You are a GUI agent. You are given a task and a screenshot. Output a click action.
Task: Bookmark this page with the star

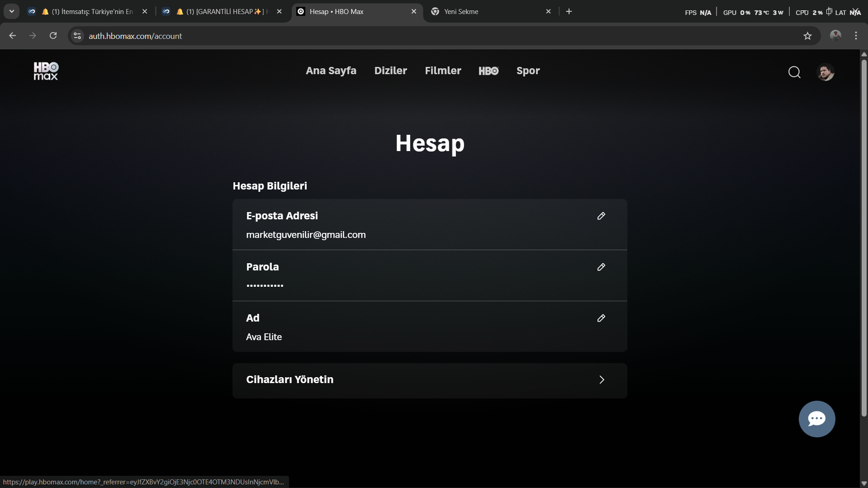[x=807, y=36]
